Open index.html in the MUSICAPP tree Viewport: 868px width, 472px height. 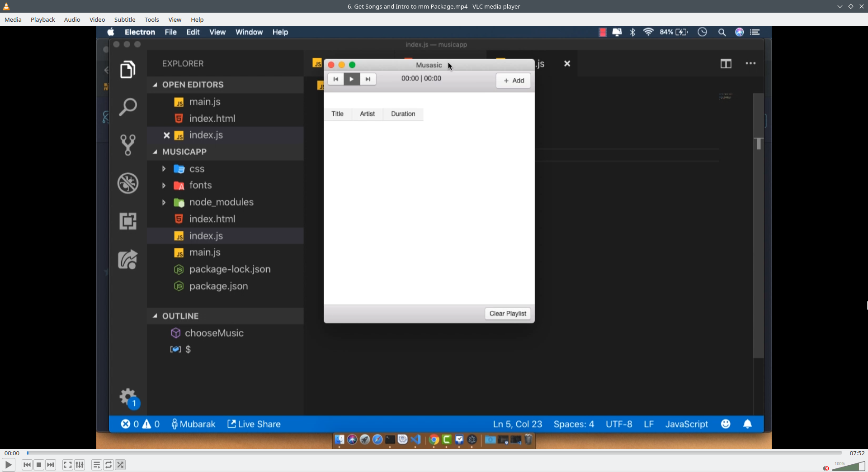225,219
